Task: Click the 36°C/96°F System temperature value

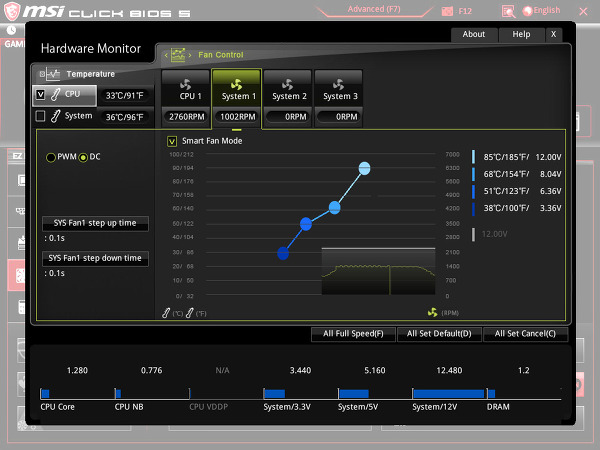Action: tap(124, 117)
